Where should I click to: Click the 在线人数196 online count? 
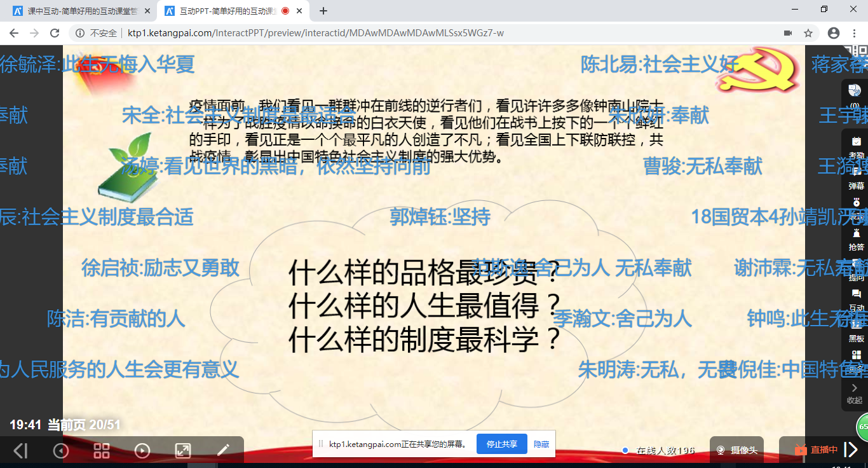(658, 450)
